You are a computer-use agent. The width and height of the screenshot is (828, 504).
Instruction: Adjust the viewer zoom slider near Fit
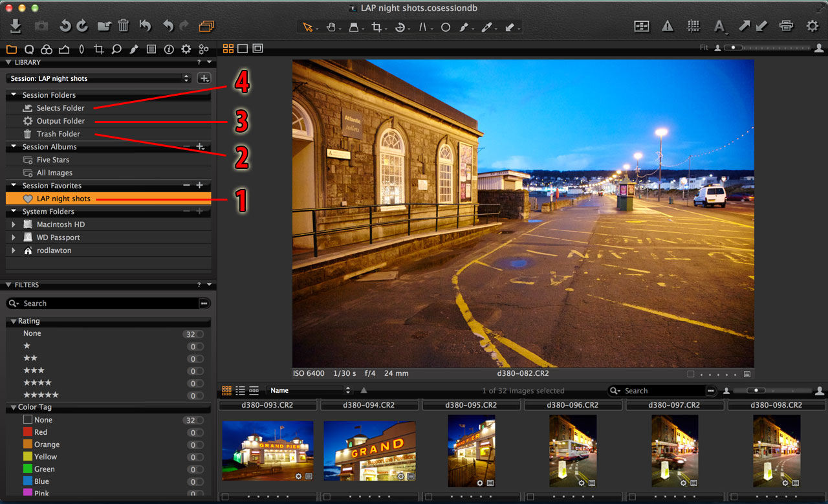point(768,48)
